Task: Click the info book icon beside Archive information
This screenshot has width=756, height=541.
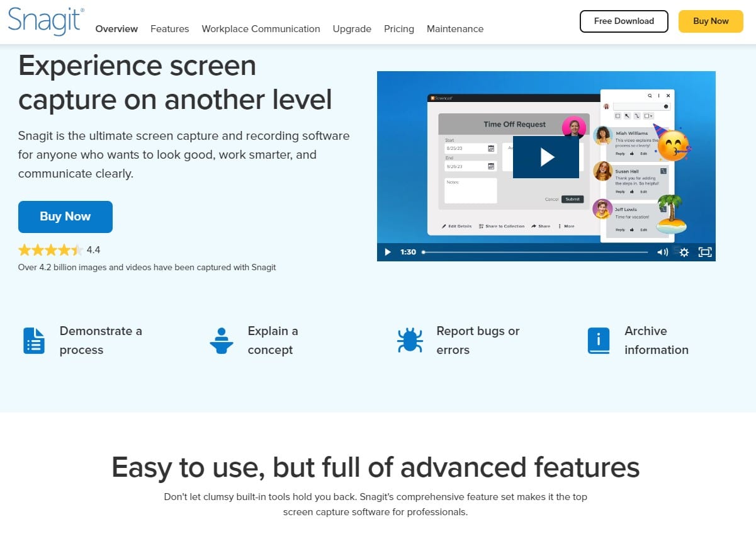Action: click(598, 341)
